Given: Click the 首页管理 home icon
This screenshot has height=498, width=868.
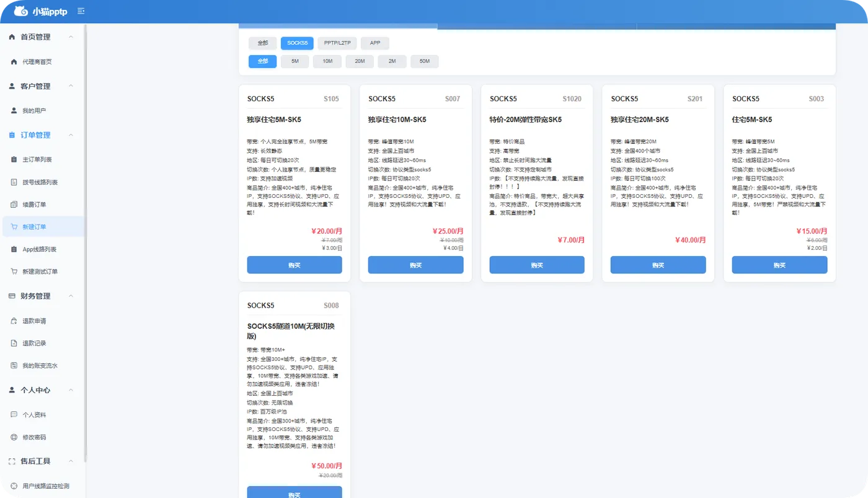Looking at the screenshot, I should (12, 37).
